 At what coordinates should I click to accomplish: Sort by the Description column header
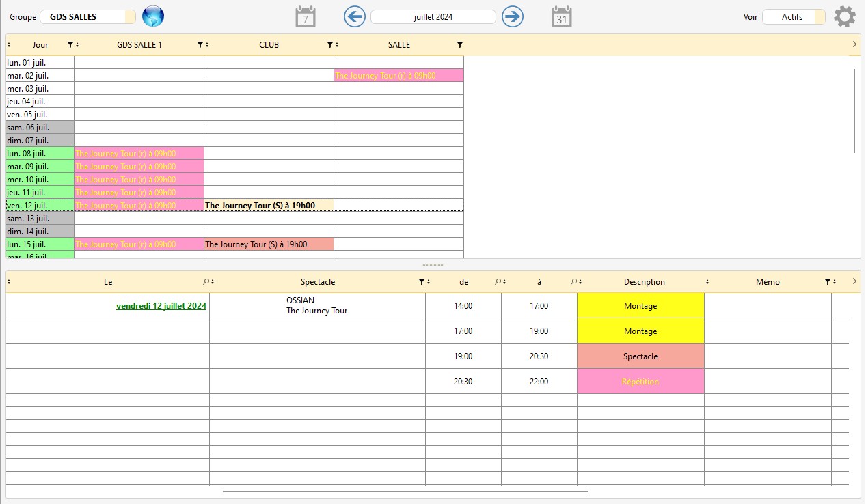644,282
